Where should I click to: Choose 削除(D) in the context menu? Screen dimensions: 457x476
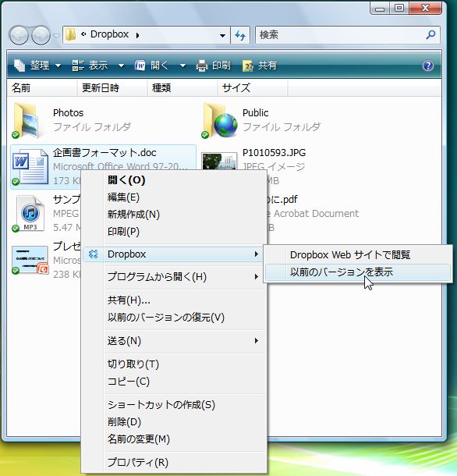[x=175, y=422]
